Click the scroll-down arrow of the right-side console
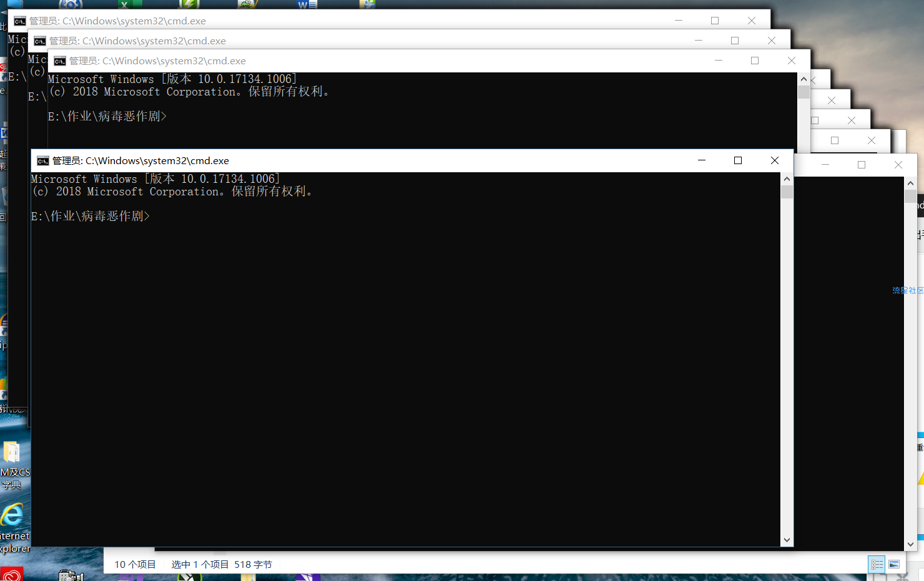This screenshot has height=581, width=924. pos(910,544)
